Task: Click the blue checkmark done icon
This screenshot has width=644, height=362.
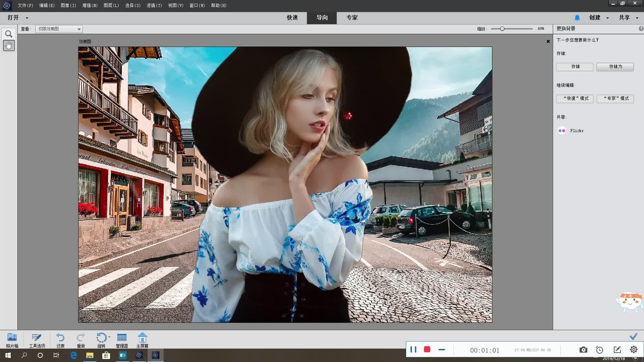Action: click(633, 336)
